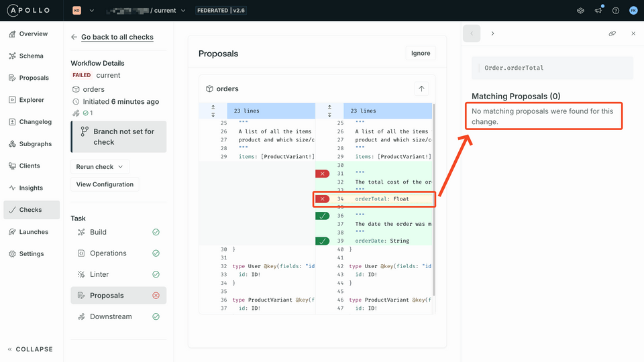
Task: Collapse the sidebar
Action: pyautogui.click(x=30, y=349)
